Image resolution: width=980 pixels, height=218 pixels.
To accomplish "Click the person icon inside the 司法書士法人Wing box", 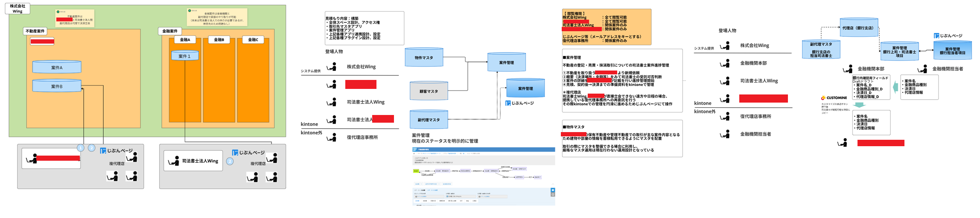I will coord(174,161).
